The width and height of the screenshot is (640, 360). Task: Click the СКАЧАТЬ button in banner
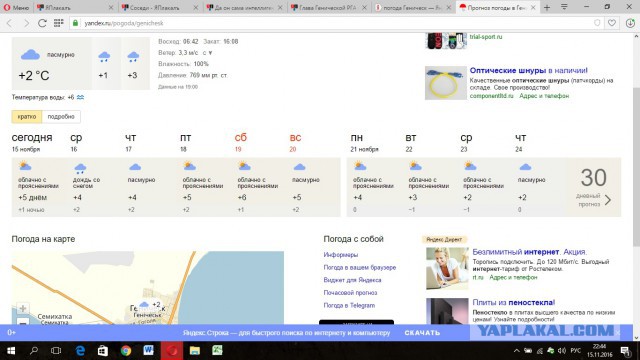pos(422,333)
